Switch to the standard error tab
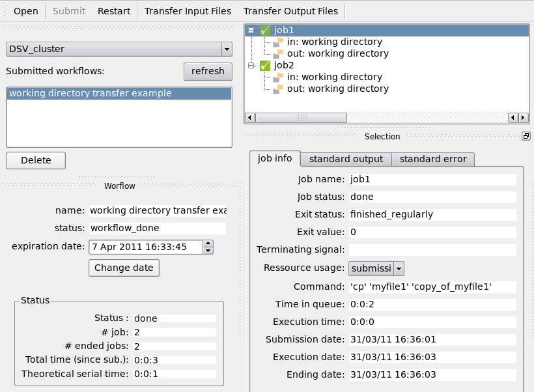Image resolution: width=534 pixels, height=392 pixels. pos(433,159)
